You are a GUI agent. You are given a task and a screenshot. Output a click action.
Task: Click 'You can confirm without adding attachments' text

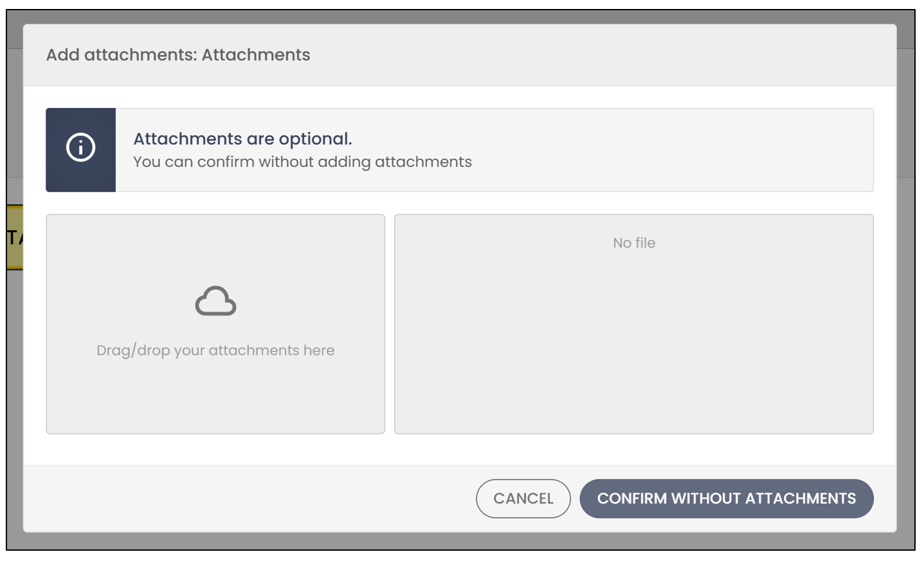302,162
